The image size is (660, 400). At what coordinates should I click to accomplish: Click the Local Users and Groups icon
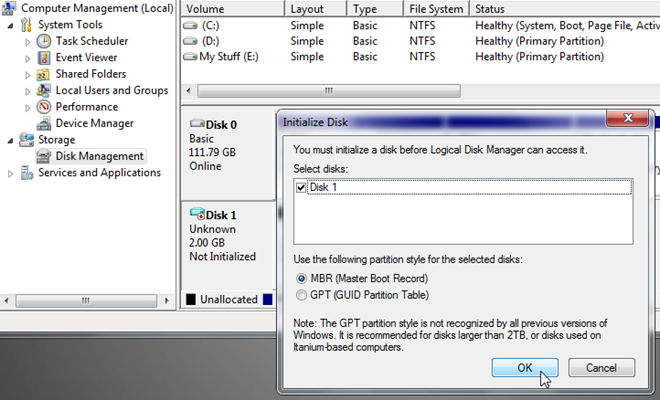(44, 90)
